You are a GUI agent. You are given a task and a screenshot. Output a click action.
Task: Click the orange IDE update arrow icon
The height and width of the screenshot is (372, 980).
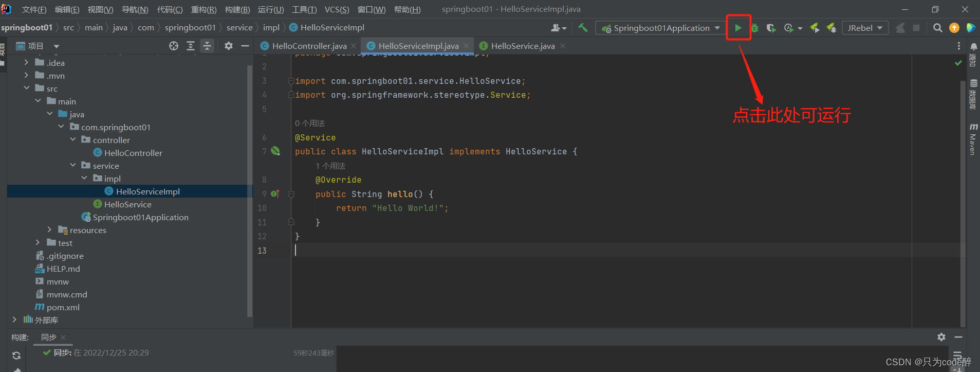coord(954,28)
